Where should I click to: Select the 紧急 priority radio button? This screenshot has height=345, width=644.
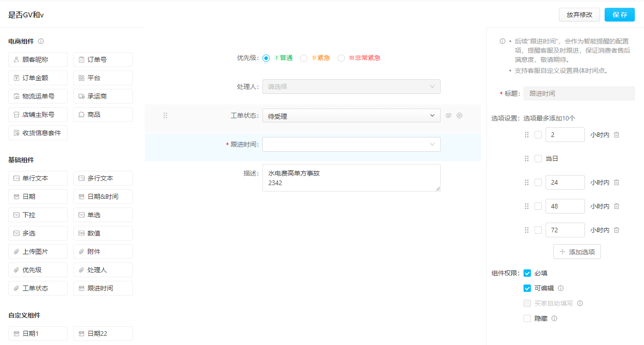tap(303, 58)
